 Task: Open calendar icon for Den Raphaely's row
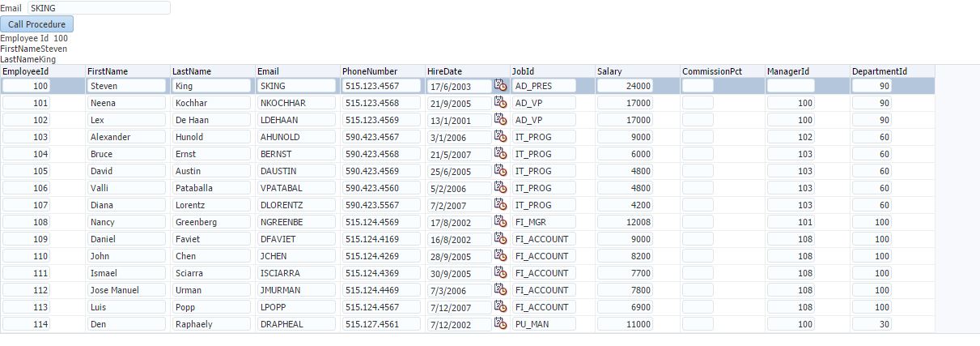pos(500,323)
